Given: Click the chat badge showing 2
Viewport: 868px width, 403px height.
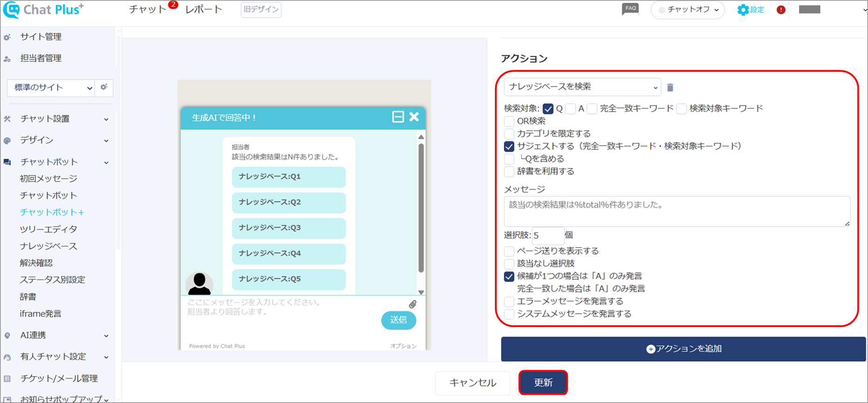Looking at the screenshot, I should point(173,5).
